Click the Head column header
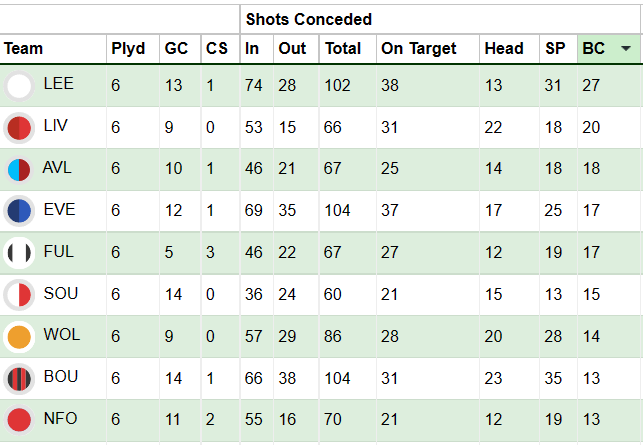 pos(503,48)
